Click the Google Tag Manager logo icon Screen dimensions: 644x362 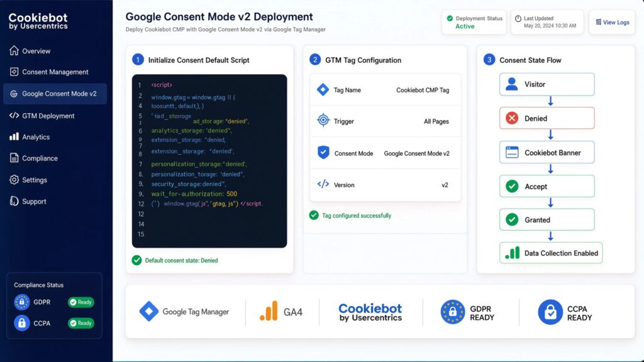click(148, 311)
